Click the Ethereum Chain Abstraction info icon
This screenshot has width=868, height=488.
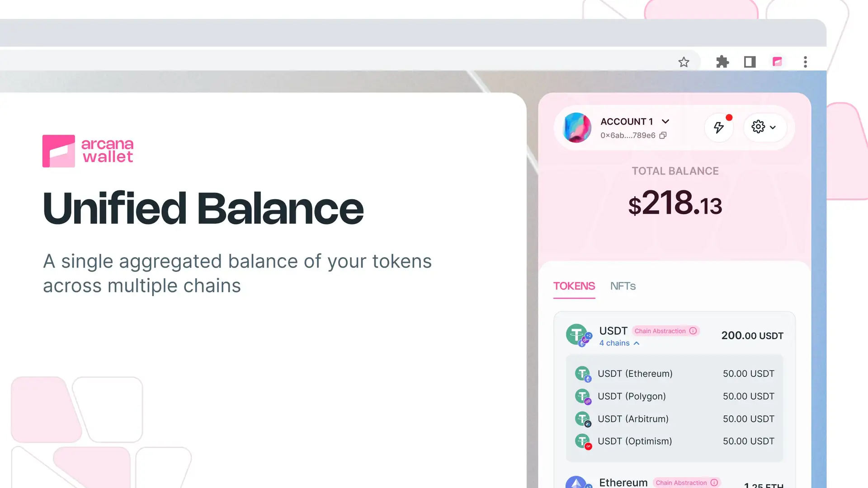point(714,483)
